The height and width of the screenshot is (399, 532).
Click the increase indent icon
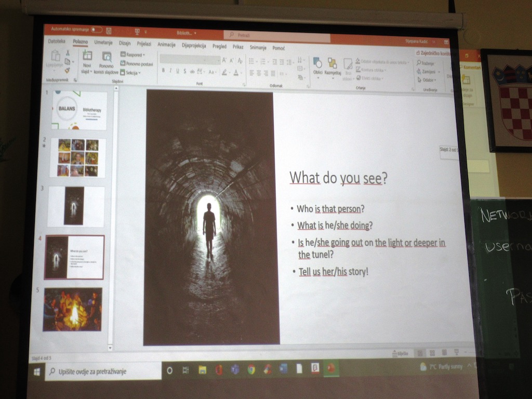(x=282, y=62)
